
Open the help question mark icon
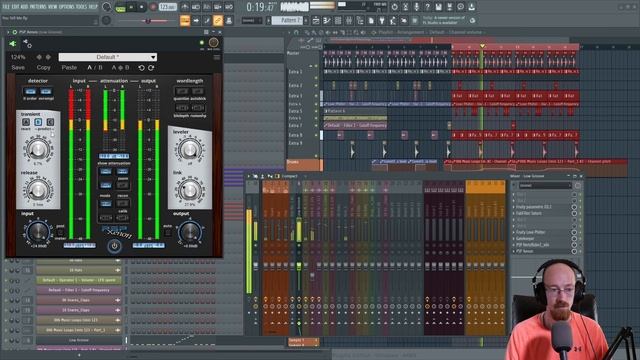(x=427, y=7)
